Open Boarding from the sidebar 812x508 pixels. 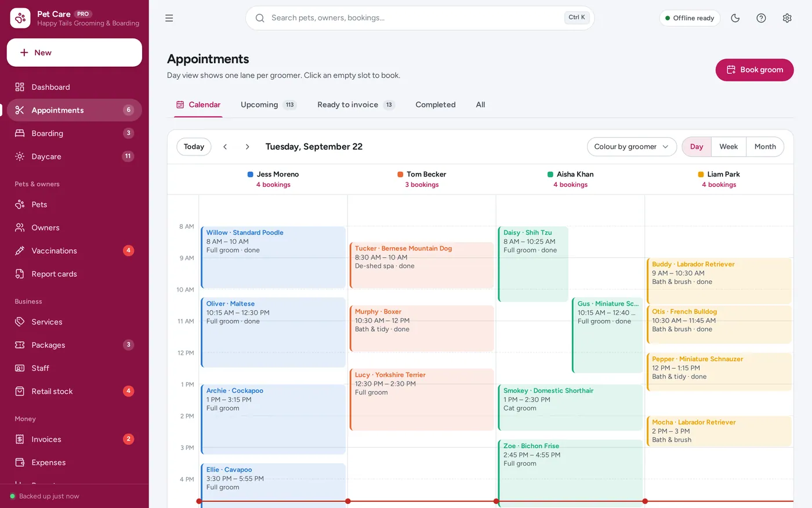tap(74, 133)
